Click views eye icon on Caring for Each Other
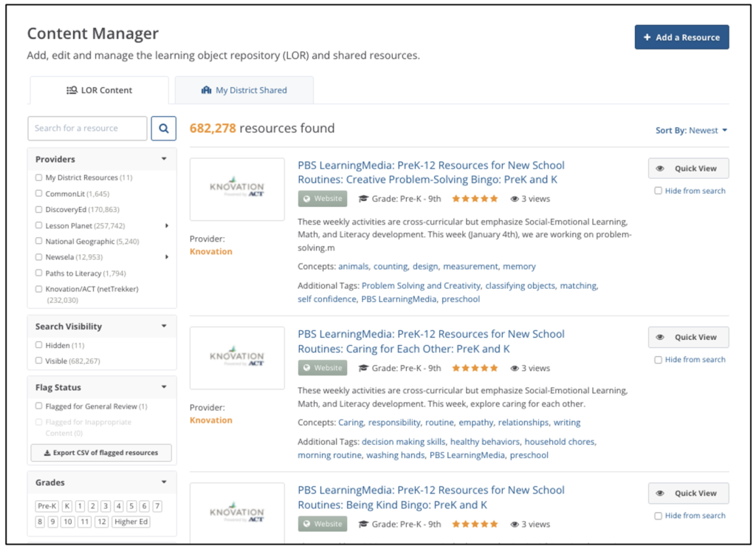The height and width of the screenshot is (549, 756). [515, 368]
